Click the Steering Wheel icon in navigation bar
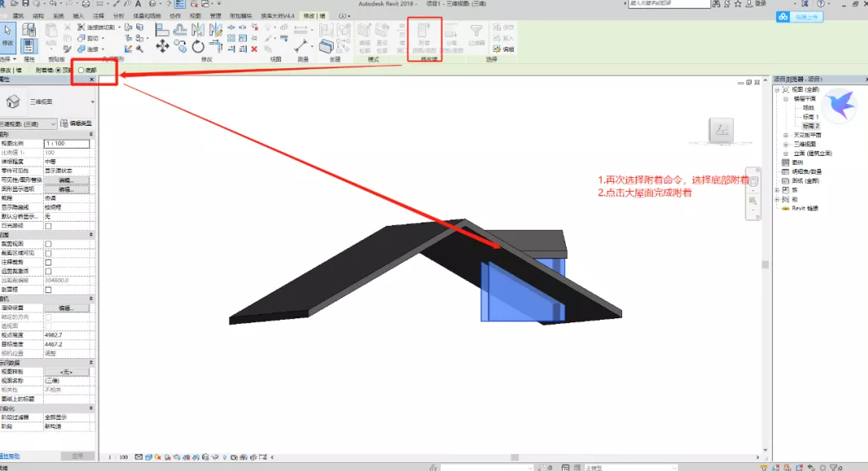 pos(754,181)
